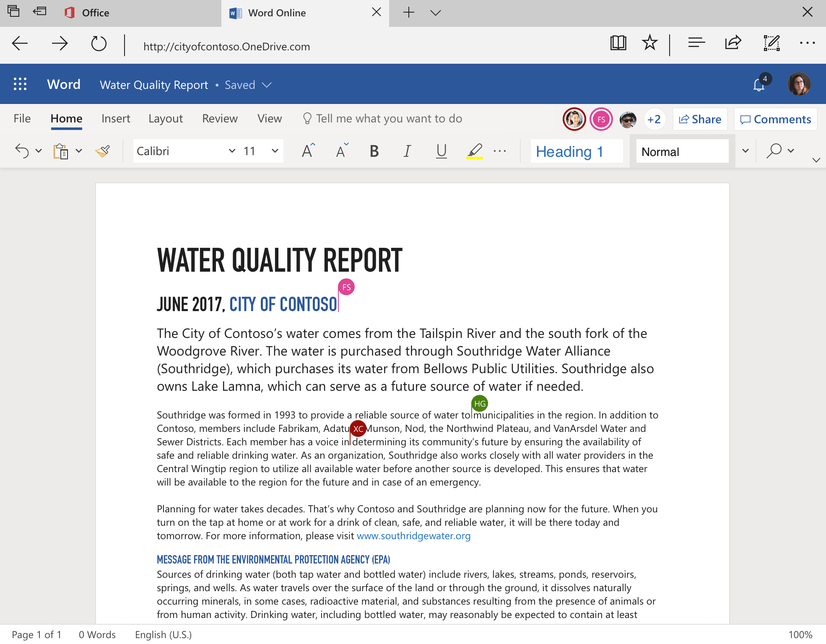The width and height of the screenshot is (826, 644).
Task: Click the Grow Font icon
Action: coord(308,151)
